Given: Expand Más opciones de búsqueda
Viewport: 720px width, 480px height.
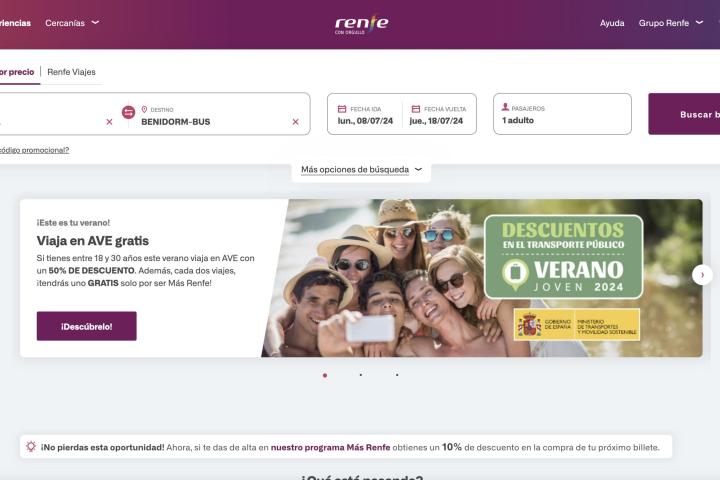Looking at the screenshot, I should click(361, 169).
